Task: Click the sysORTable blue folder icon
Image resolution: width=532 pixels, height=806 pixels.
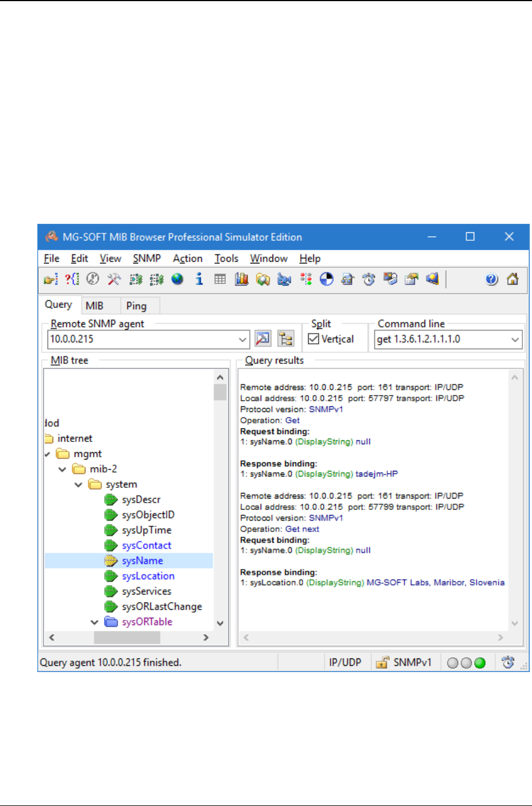Action: coord(111,622)
